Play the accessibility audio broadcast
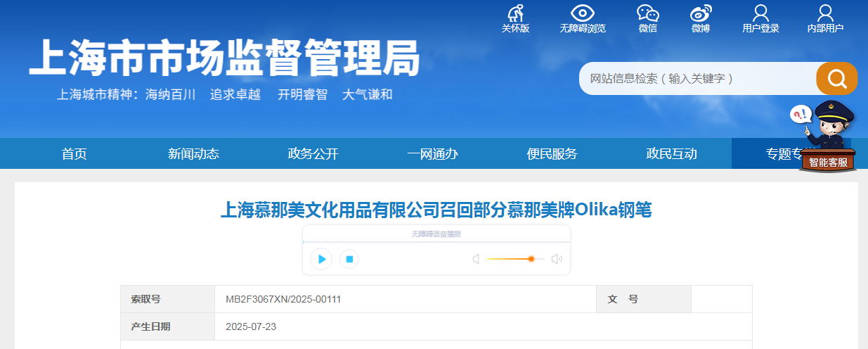868x349 pixels. (321, 259)
